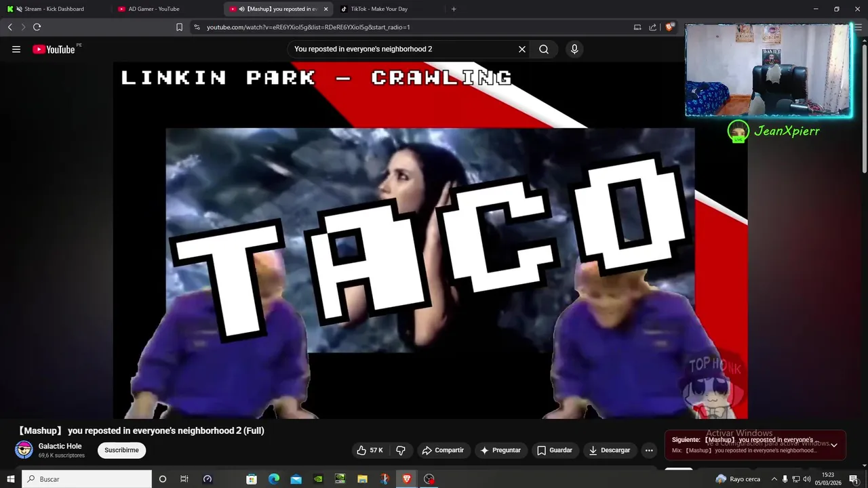The width and height of the screenshot is (868, 488).
Task: View site information icon in address bar
Action: (197, 27)
